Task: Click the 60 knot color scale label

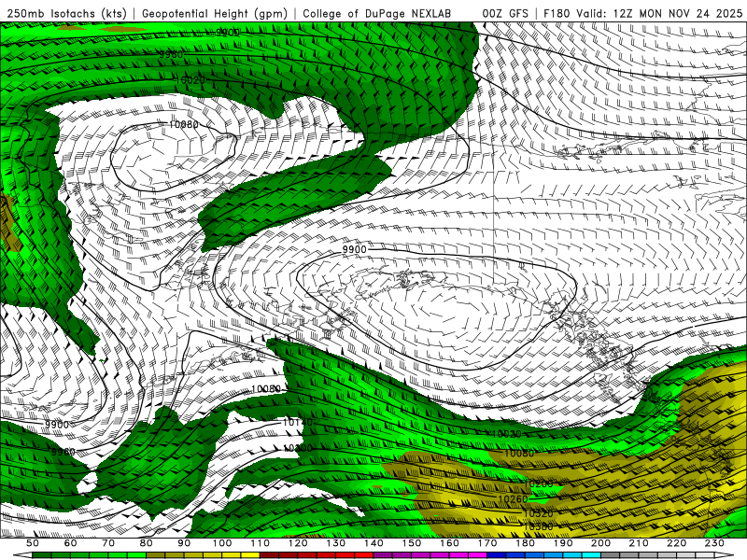Action: click(71, 543)
